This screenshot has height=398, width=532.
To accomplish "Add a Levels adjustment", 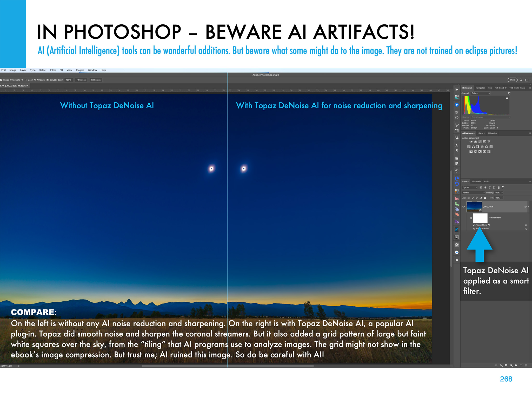I will tap(475, 142).
